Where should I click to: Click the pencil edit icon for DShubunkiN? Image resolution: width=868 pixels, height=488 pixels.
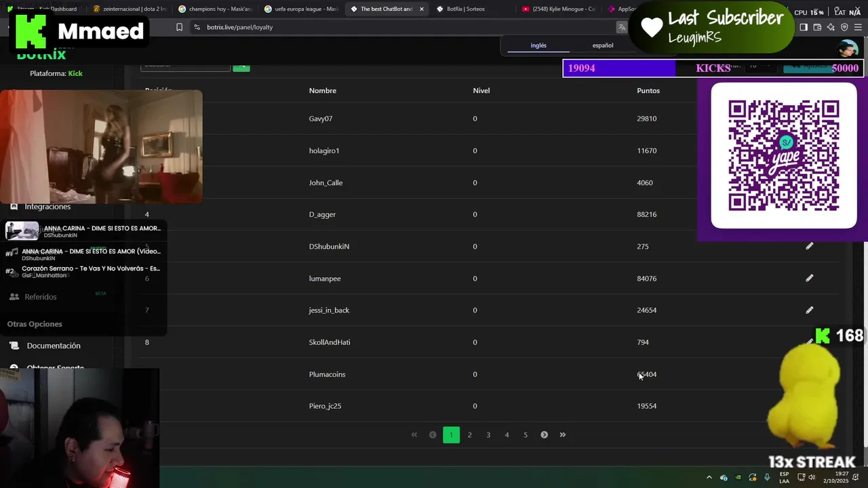(809, 246)
